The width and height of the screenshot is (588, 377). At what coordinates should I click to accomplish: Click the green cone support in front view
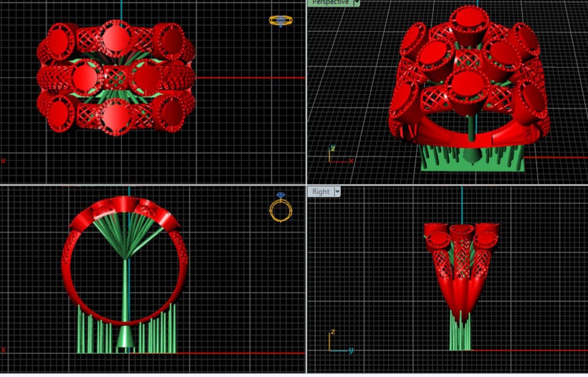[125, 337]
